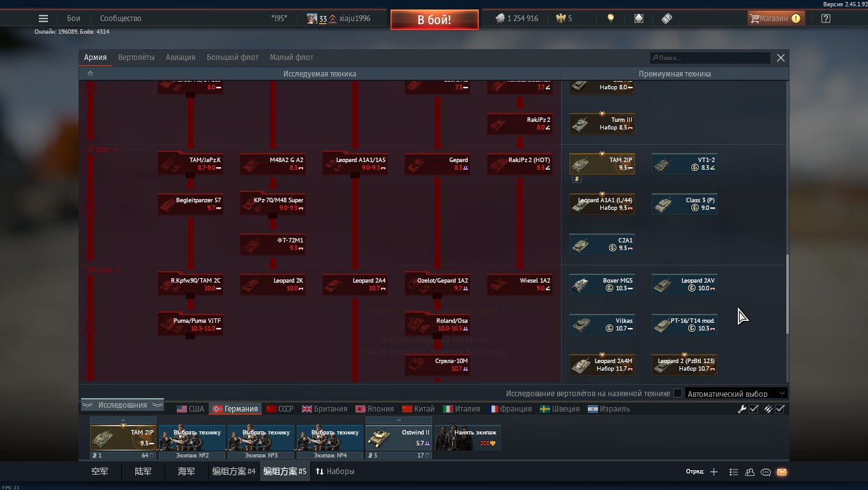The width and height of the screenshot is (868, 490).
Task: Select the RakJPz 2 (HOT) vehicle
Action: click(x=520, y=163)
